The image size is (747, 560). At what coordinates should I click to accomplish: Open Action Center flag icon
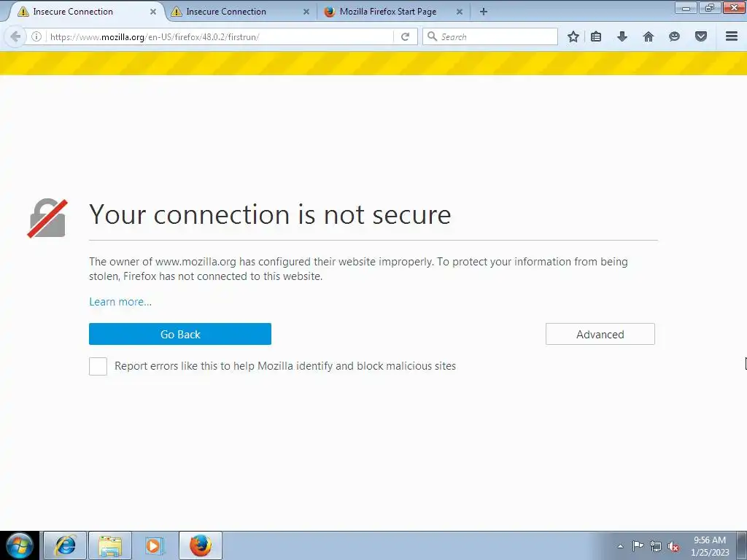(638, 545)
